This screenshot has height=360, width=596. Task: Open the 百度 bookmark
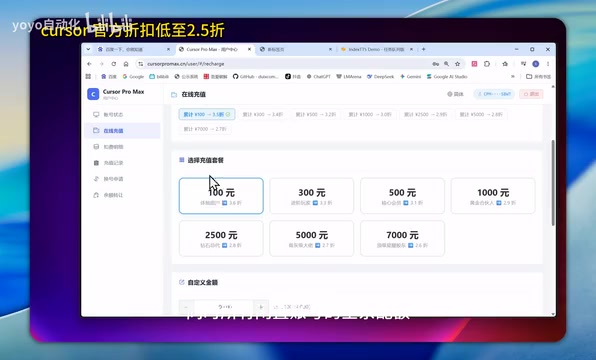click(x=109, y=76)
